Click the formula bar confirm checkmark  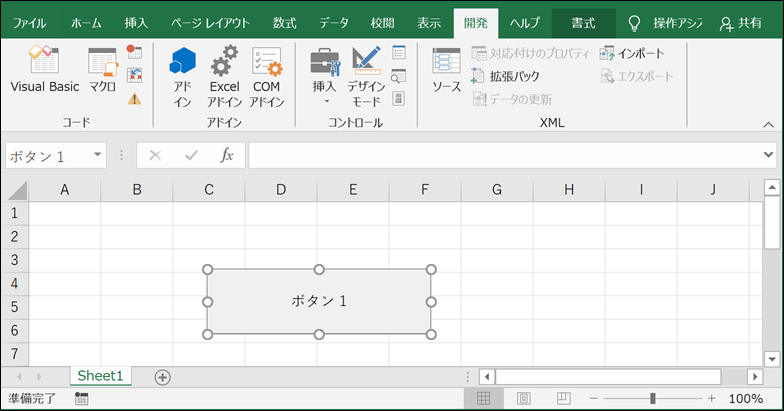(x=191, y=156)
